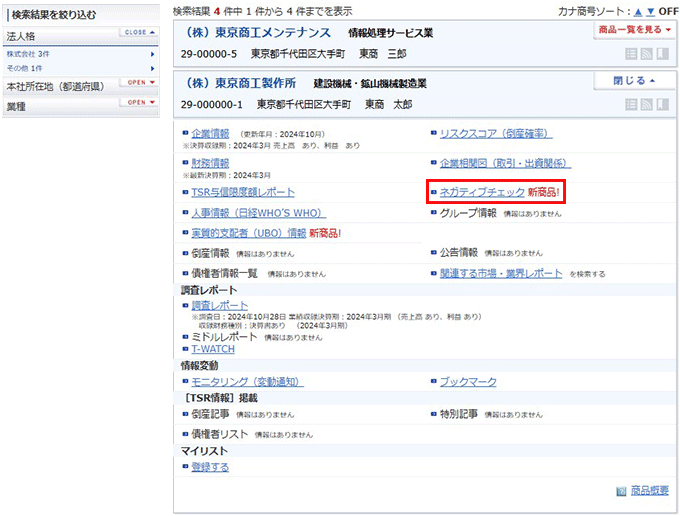
Task: Open TSR与信限度額レポート link
Action: 243,192
